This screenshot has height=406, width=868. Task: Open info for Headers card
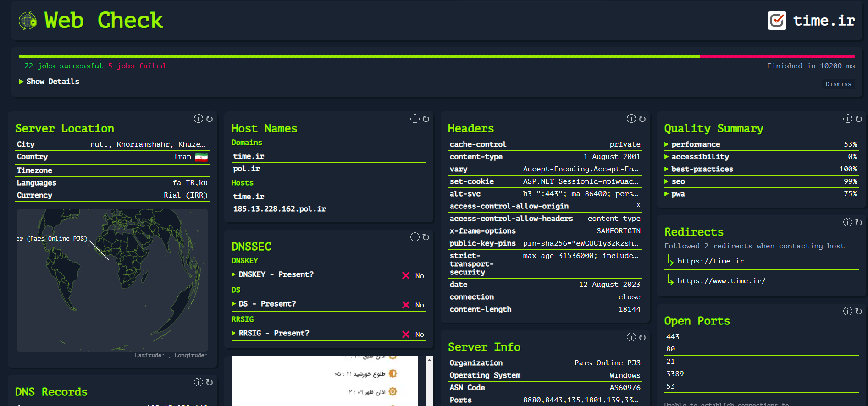[x=631, y=119]
